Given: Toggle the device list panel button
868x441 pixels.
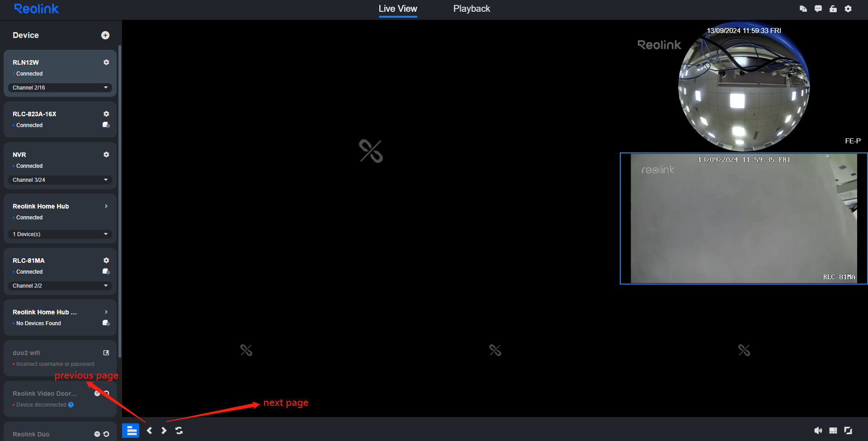Looking at the screenshot, I should [131, 431].
